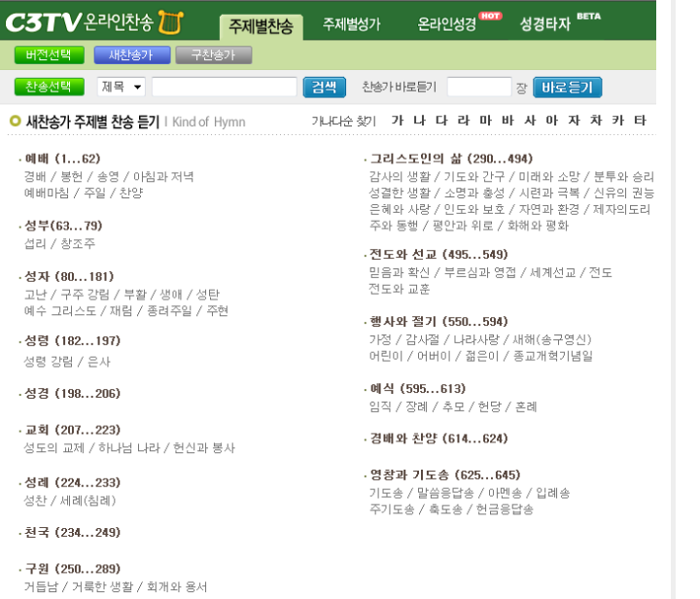Select the 차 alphabetical index link
Screen dimensions: 700x599
click(x=596, y=121)
